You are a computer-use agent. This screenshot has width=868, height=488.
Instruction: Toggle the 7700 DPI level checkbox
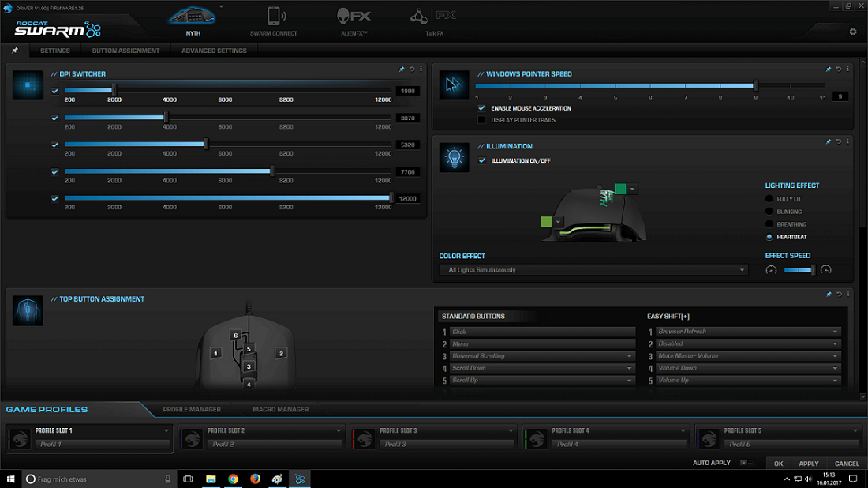pos(54,171)
